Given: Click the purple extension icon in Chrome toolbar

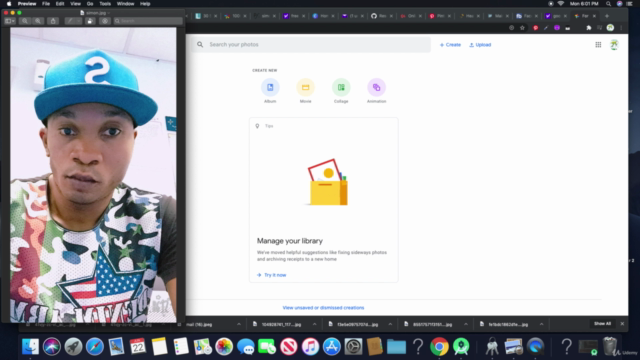Looking at the screenshot, I should 557,28.
